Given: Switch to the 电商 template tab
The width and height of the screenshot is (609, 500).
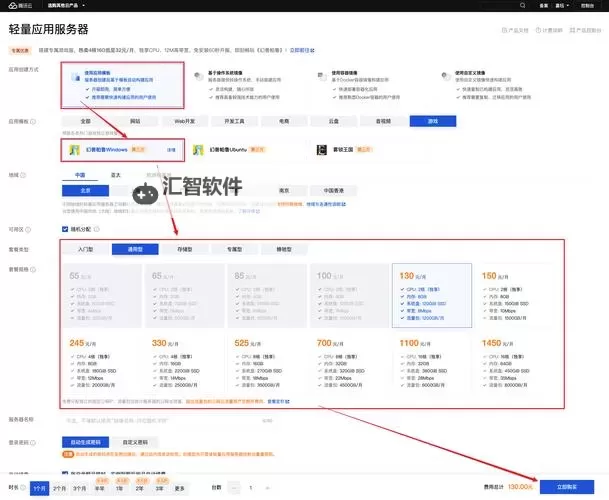Looking at the screenshot, I should pos(284,121).
